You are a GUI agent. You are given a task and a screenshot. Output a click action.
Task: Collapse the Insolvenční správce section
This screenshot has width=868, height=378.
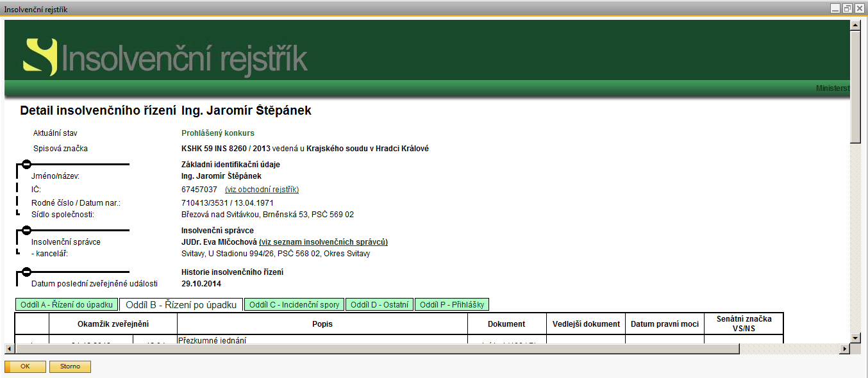click(x=27, y=230)
